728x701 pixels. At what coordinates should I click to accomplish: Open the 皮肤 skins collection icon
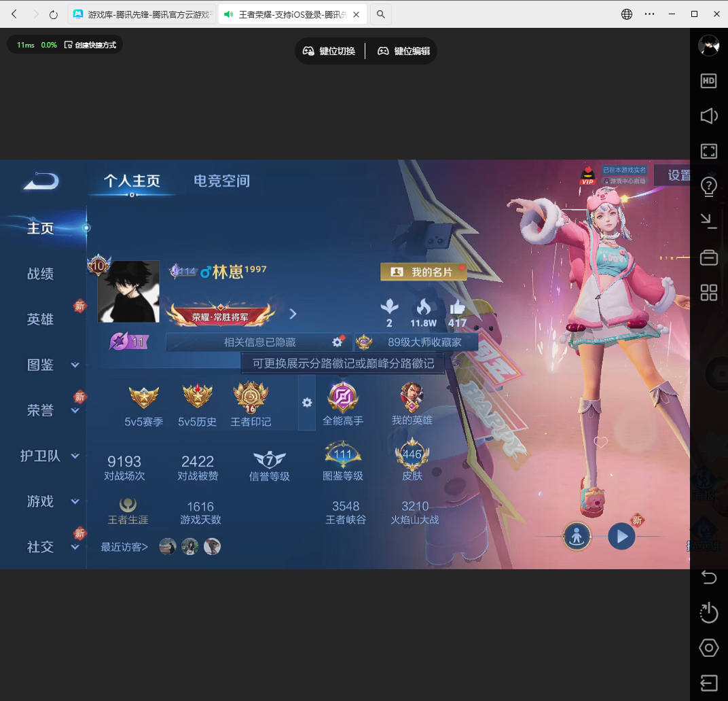[412, 454]
